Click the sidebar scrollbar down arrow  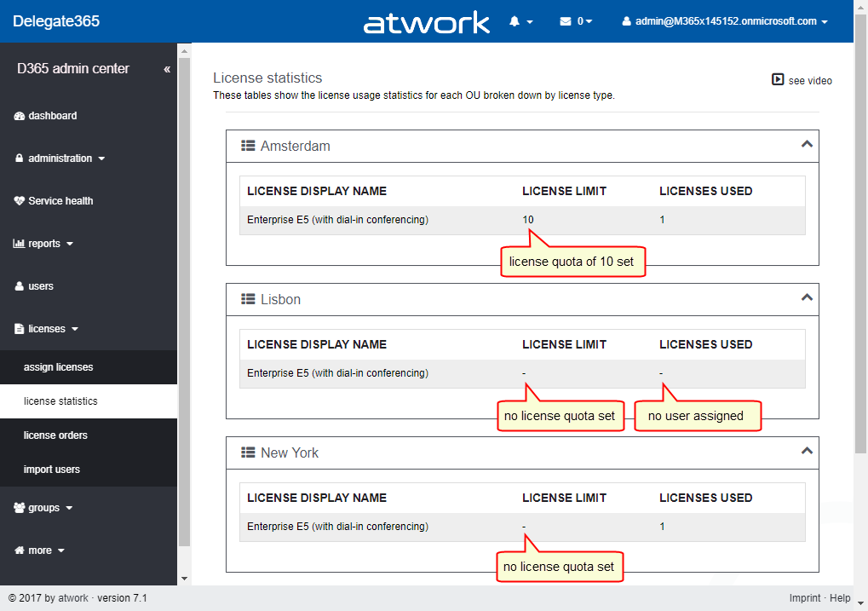[x=184, y=579]
